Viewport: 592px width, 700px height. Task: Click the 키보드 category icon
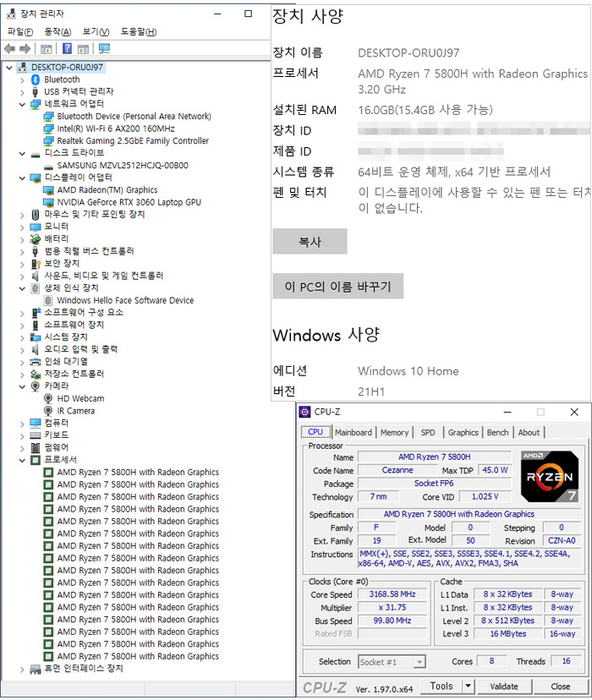tap(36, 435)
